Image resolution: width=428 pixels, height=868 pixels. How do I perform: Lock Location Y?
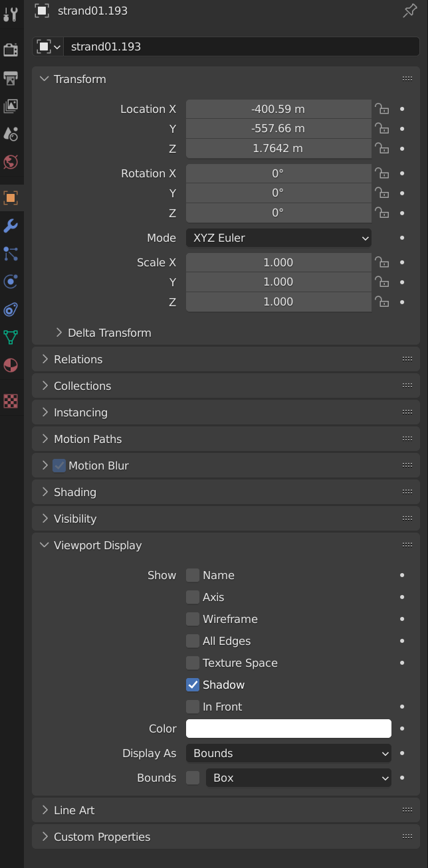point(381,128)
